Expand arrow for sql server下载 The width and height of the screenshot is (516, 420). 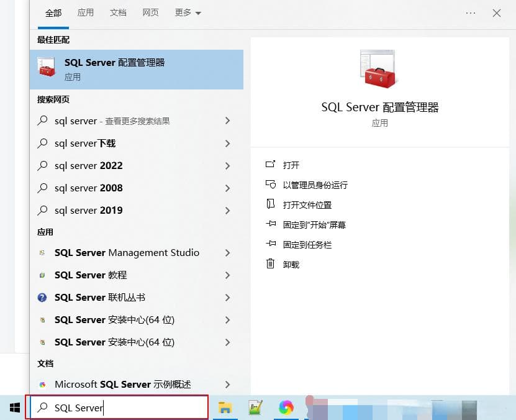(x=227, y=144)
